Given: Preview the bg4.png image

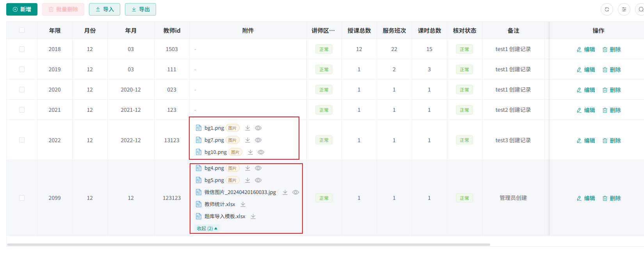Looking at the screenshot, I should (258, 168).
